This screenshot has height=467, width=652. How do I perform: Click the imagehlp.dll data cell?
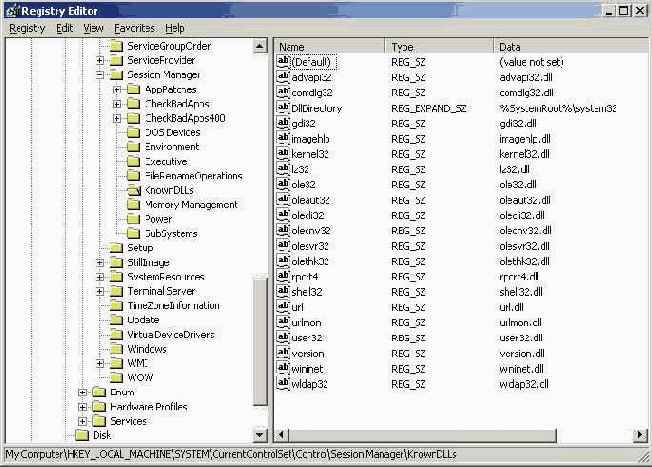coord(525,139)
